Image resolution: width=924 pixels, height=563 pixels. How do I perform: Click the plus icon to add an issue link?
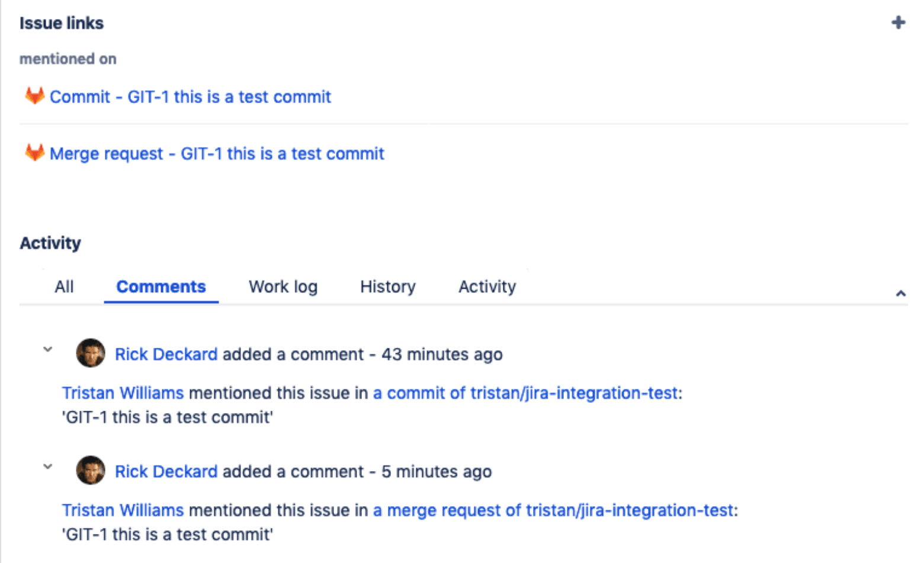pyautogui.click(x=898, y=22)
